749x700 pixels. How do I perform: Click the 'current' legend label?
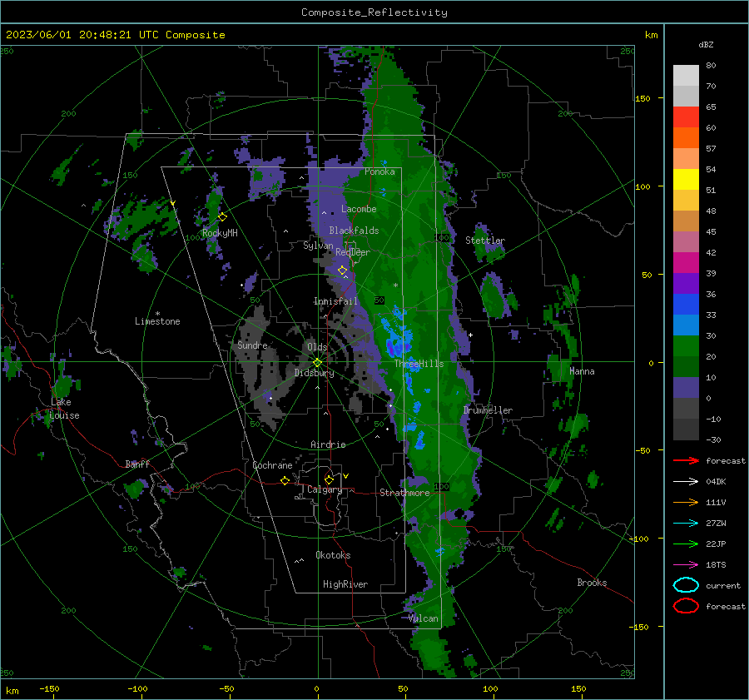(723, 585)
